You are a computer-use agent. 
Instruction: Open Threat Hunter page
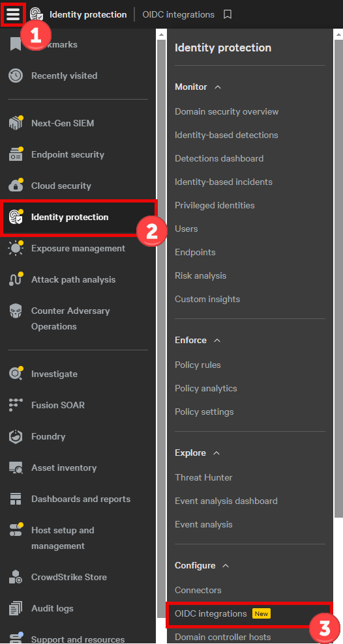[203, 477]
